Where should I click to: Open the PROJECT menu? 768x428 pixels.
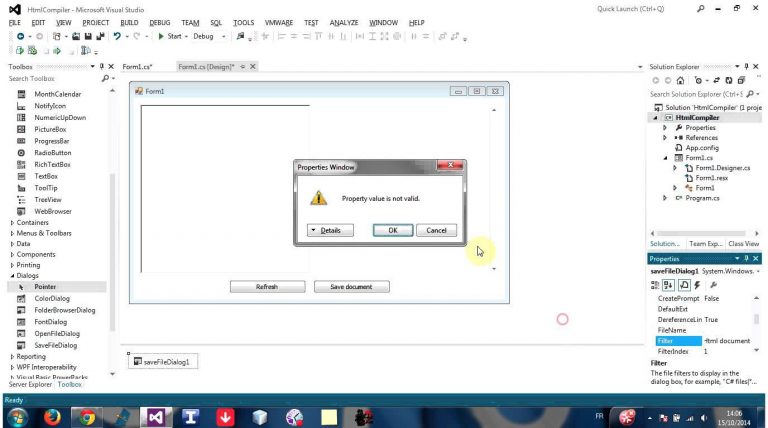click(x=96, y=23)
